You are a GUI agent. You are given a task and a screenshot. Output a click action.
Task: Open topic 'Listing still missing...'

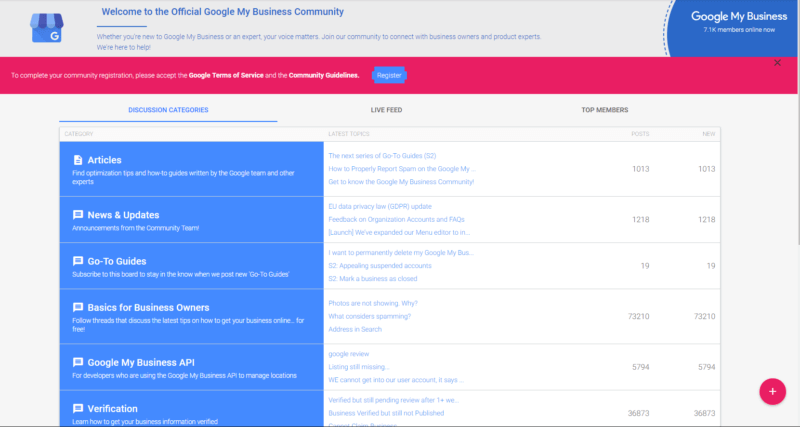(359, 367)
